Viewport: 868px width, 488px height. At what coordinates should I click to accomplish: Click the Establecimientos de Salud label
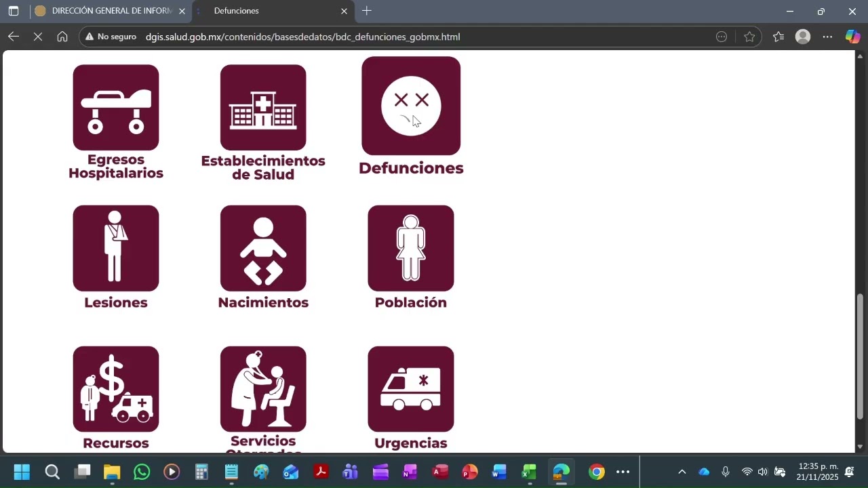[263, 167]
